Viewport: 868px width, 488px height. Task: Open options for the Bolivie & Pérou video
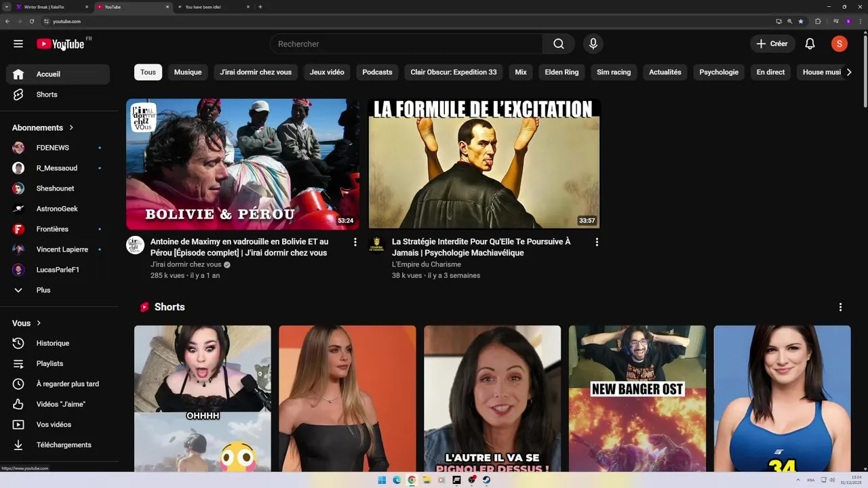tap(355, 242)
